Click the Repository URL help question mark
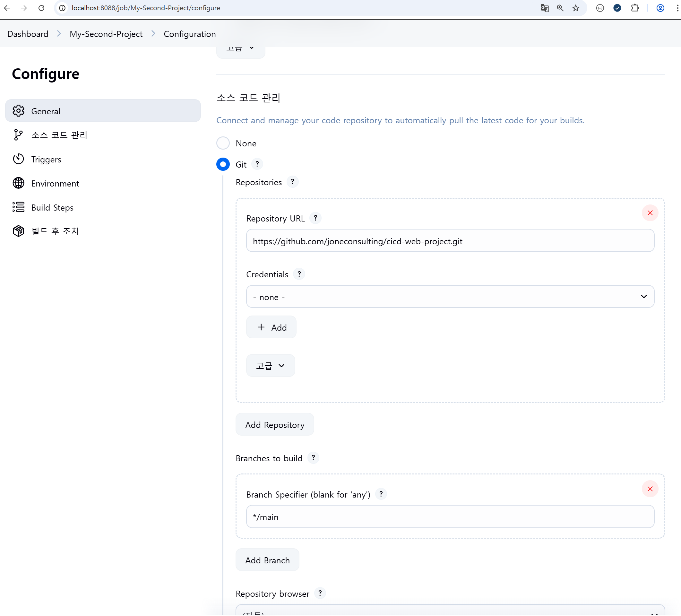Viewport: 681px width, 616px height. tap(315, 218)
